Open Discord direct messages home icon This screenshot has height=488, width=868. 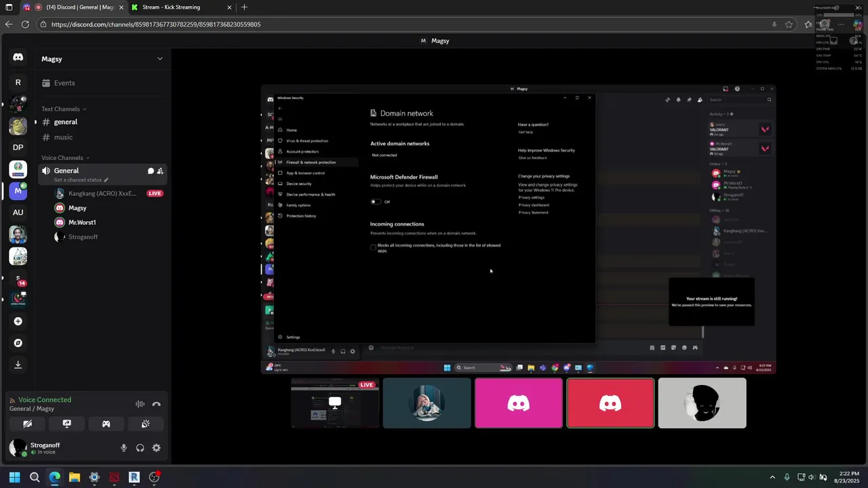(18, 58)
